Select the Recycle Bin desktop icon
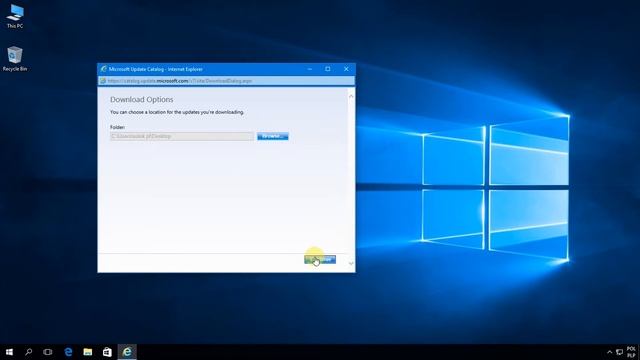The width and height of the screenshot is (640, 360). (x=15, y=59)
